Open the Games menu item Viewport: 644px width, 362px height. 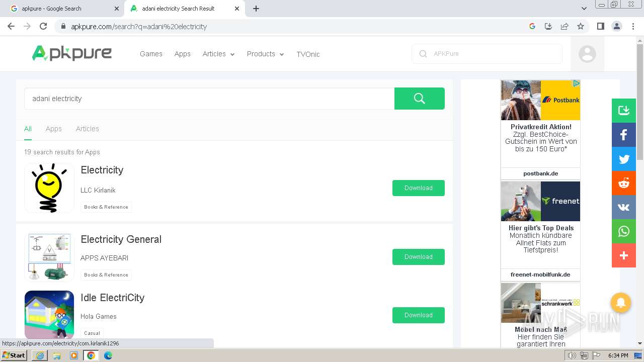tap(151, 54)
